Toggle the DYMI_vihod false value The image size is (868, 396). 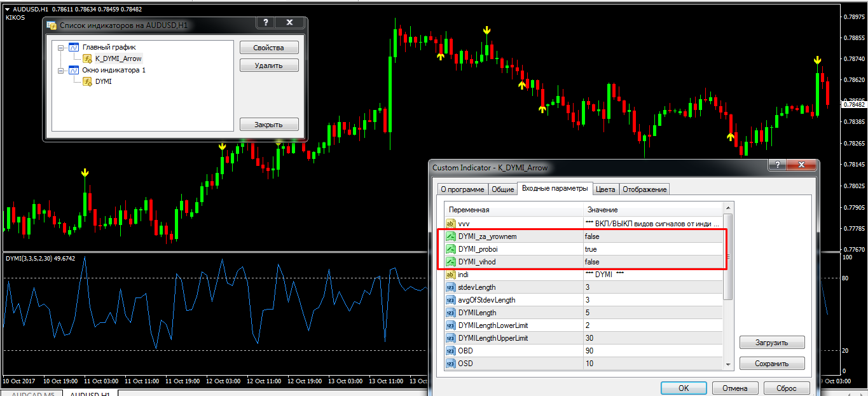tap(653, 262)
